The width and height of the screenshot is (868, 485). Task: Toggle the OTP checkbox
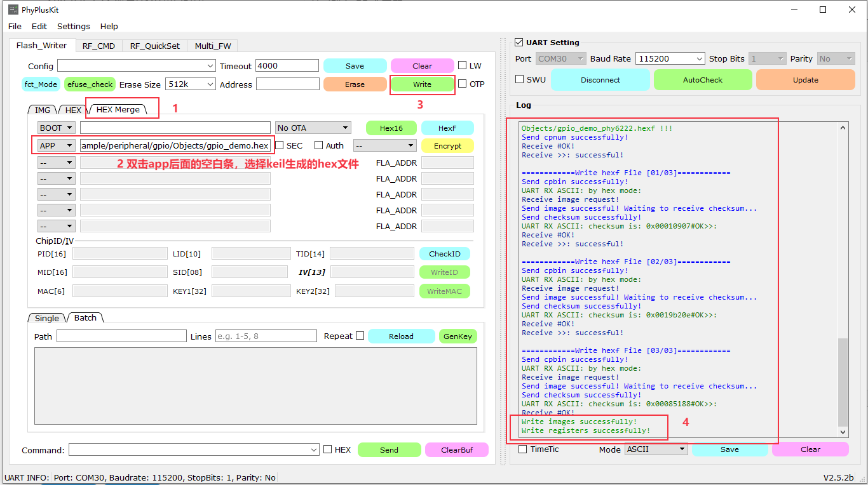click(463, 84)
